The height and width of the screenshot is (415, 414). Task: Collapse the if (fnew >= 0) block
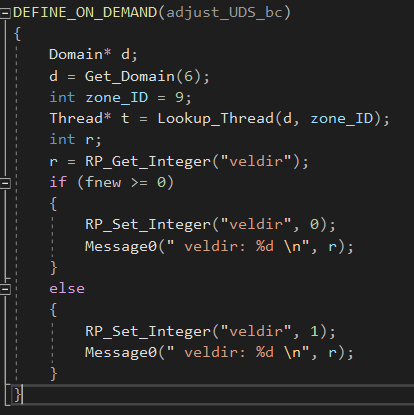(x=5, y=183)
